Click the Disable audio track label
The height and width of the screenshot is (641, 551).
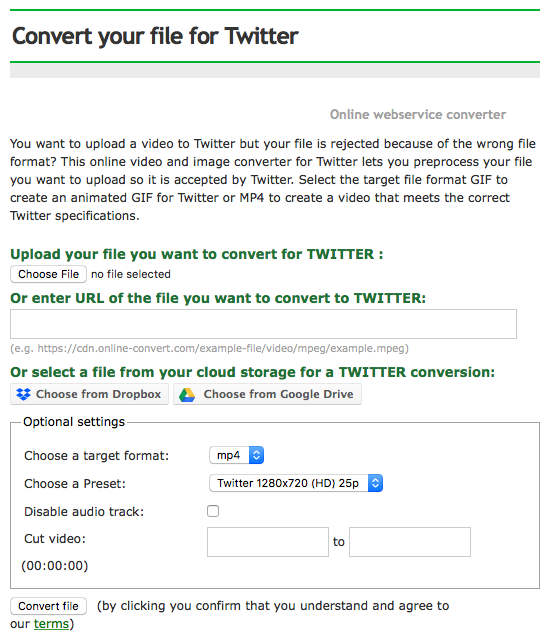coord(84,511)
